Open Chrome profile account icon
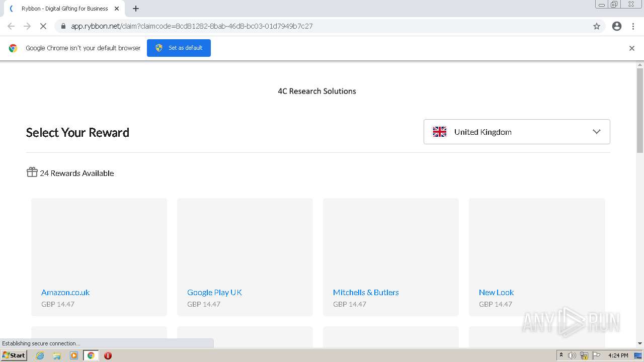 pyautogui.click(x=617, y=26)
